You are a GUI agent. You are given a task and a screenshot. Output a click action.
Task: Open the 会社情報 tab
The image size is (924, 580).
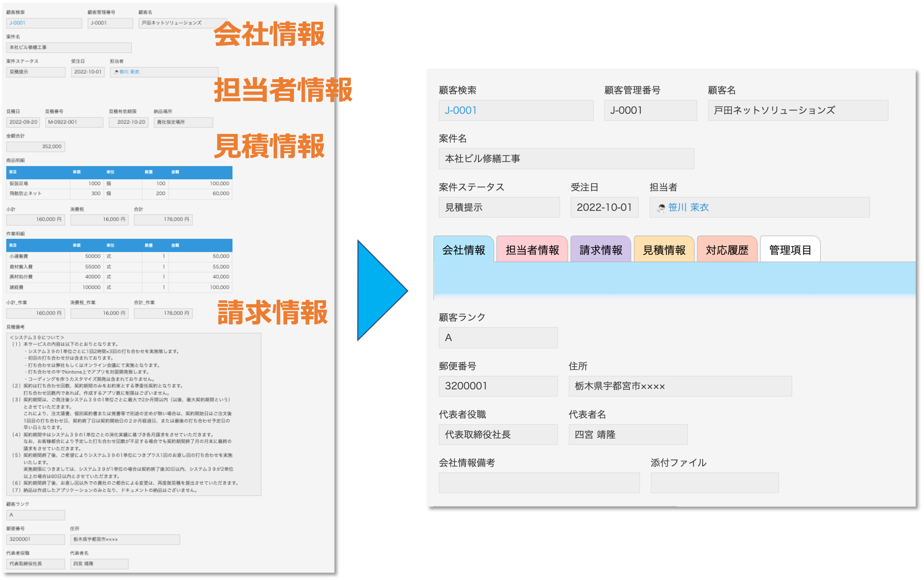pyautogui.click(x=464, y=250)
